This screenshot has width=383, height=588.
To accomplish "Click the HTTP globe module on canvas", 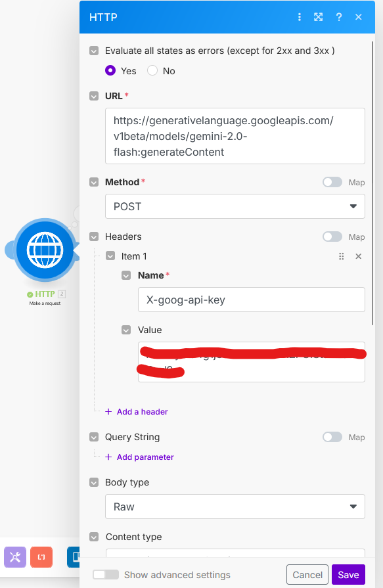I will pos(45,250).
